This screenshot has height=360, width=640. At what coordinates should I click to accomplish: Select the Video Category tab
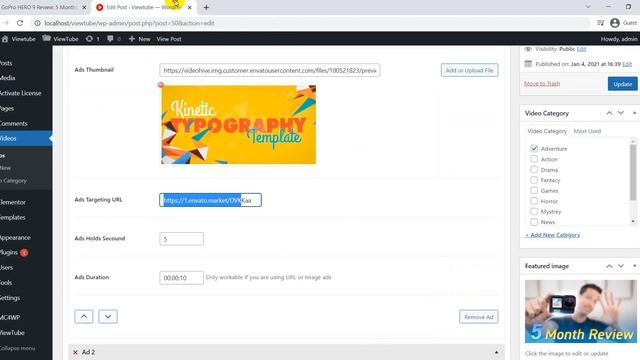(x=547, y=131)
